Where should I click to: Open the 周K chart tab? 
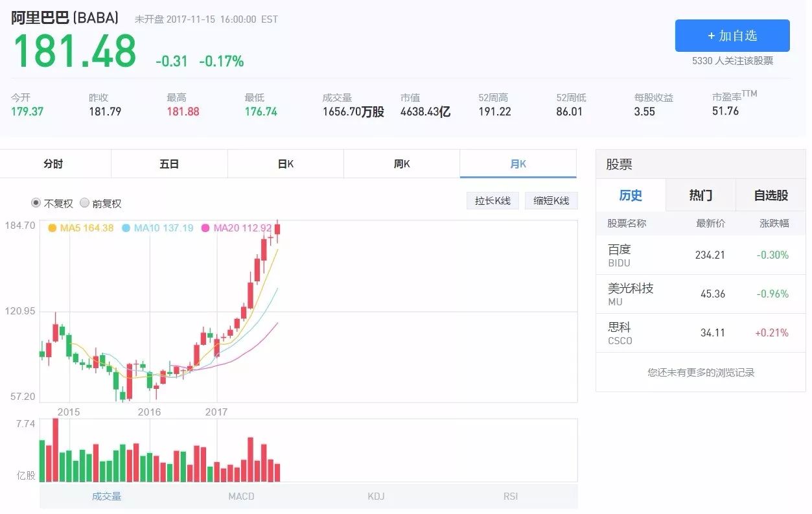(x=402, y=164)
